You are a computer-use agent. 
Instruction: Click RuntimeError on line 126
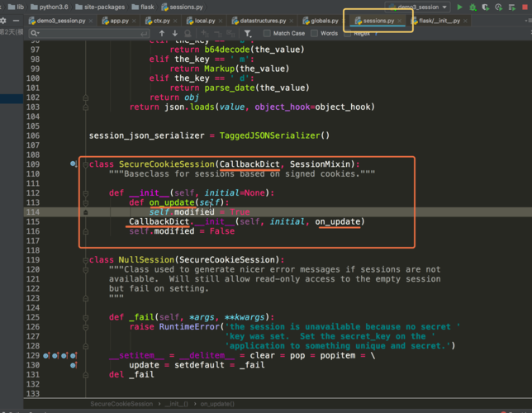[189, 327]
